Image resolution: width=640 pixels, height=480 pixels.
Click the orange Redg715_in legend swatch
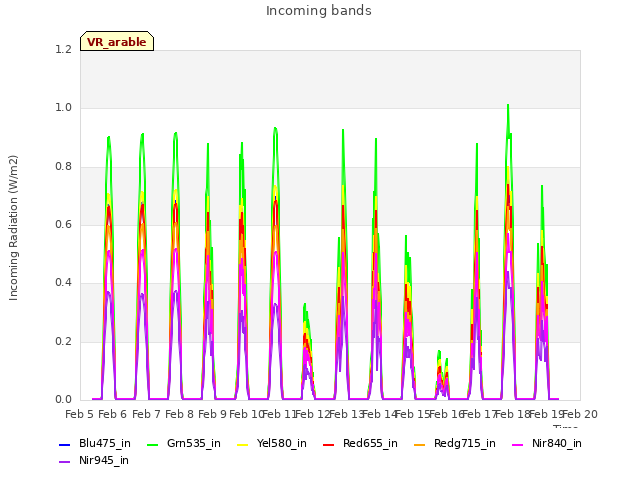pyautogui.click(x=420, y=444)
